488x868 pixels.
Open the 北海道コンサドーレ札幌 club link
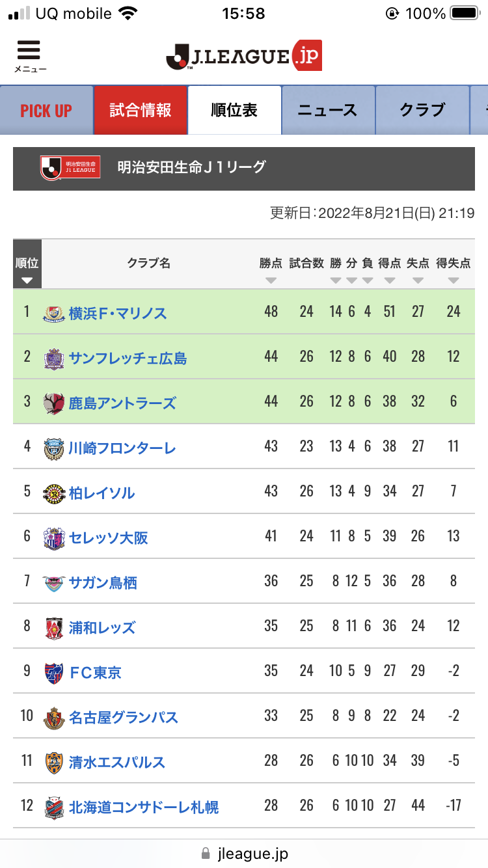(x=144, y=807)
